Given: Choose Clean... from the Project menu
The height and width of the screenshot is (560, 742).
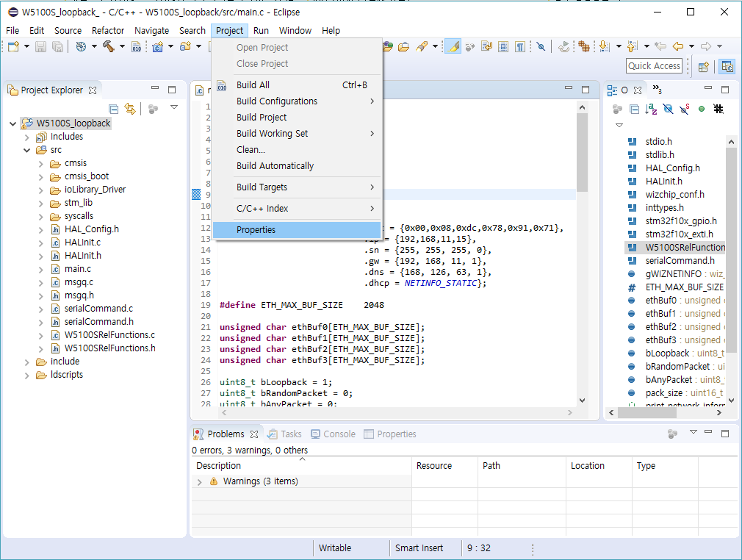Looking at the screenshot, I should click(x=297, y=150).
